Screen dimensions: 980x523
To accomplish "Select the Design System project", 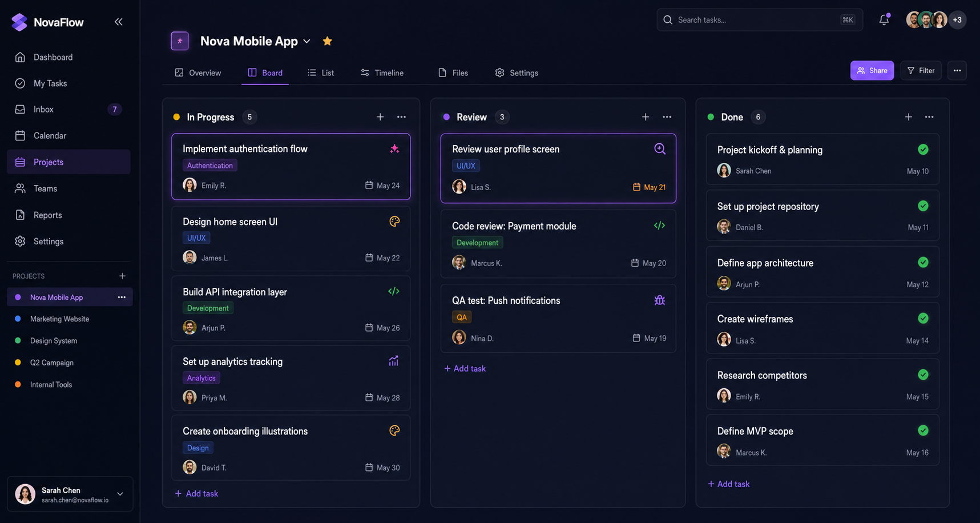I will (70, 341).
